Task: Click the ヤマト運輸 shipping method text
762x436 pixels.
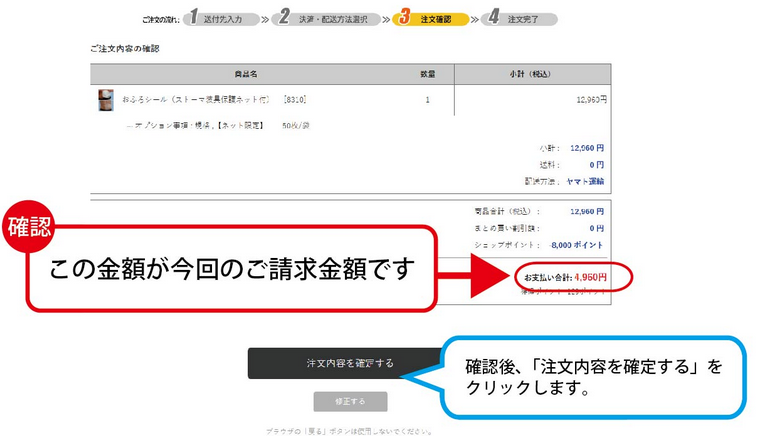Action: pos(586,181)
